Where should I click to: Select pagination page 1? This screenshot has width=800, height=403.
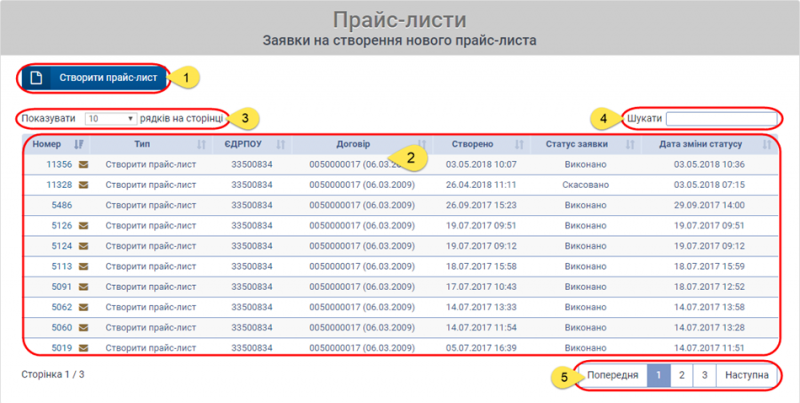pyautogui.click(x=659, y=375)
